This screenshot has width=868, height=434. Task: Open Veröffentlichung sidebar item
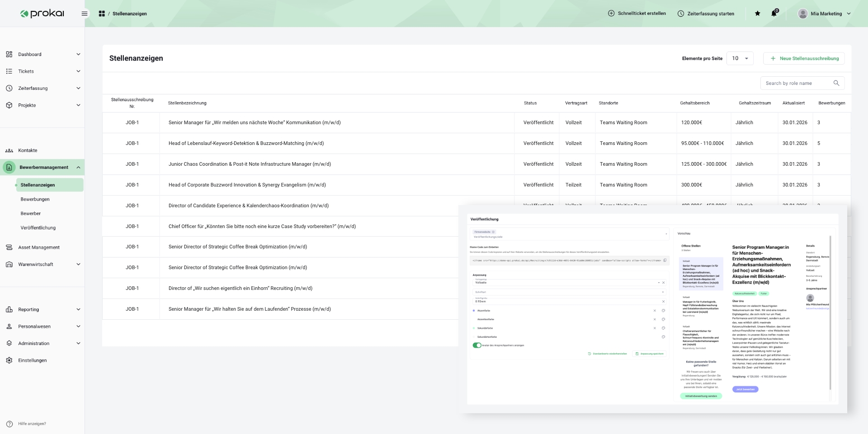pyautogui.click(x=38, y=228)
